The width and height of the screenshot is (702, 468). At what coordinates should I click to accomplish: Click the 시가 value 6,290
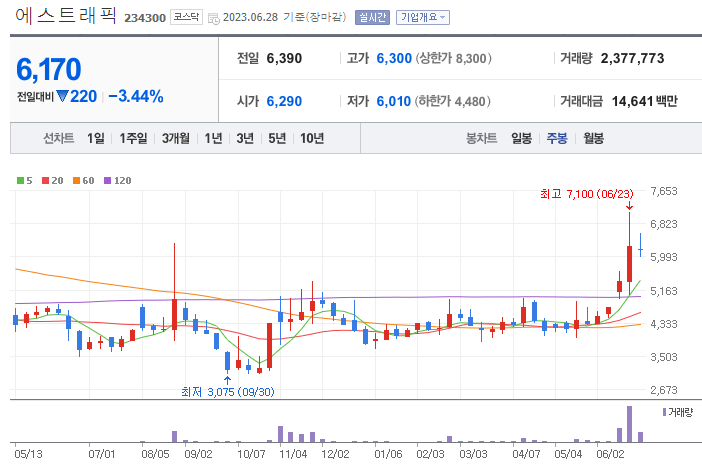[284, 101]
